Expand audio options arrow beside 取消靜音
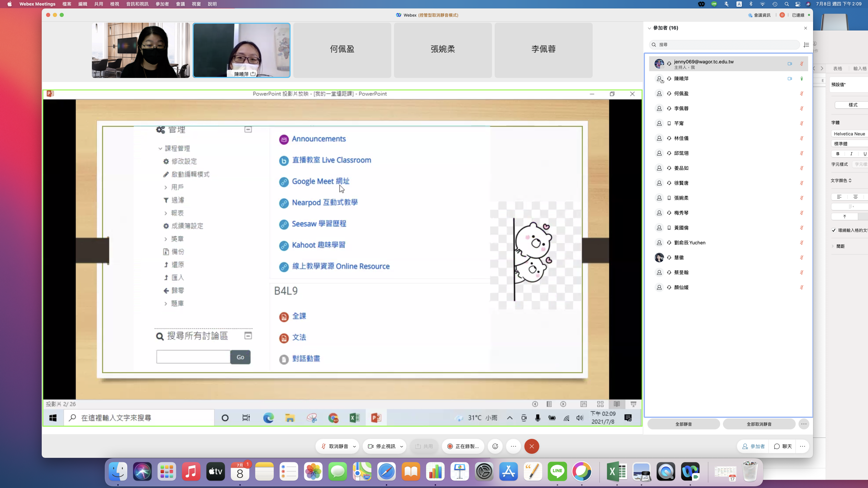This screenshot has height=488, width=868. pyautogui.click(x=354, y=446)
